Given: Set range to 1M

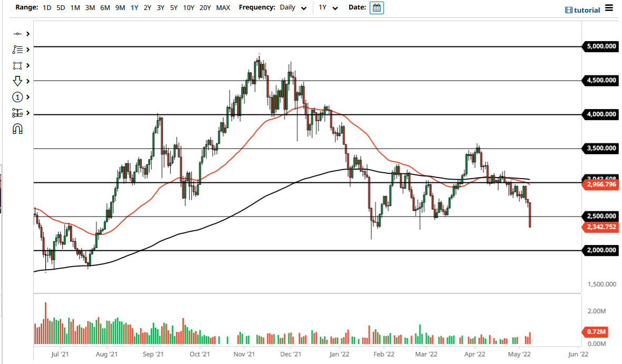Looking at the screenshot, I should pos(75,7).
